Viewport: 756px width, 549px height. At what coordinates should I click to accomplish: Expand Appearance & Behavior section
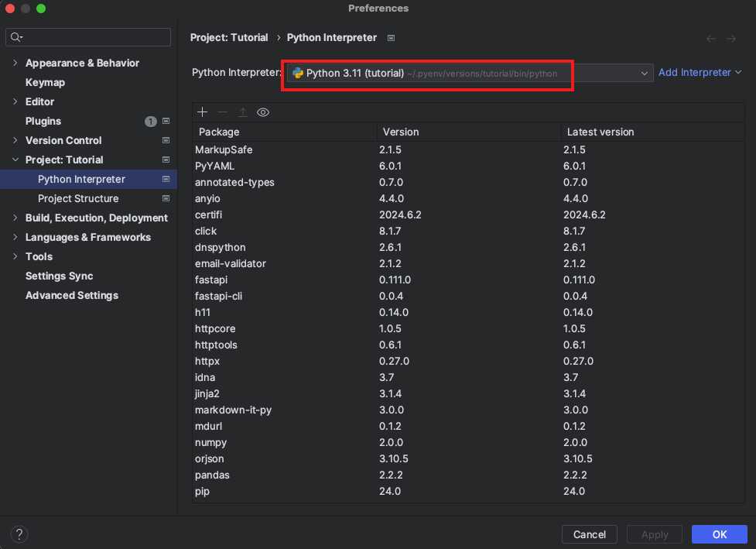point(15,63)
